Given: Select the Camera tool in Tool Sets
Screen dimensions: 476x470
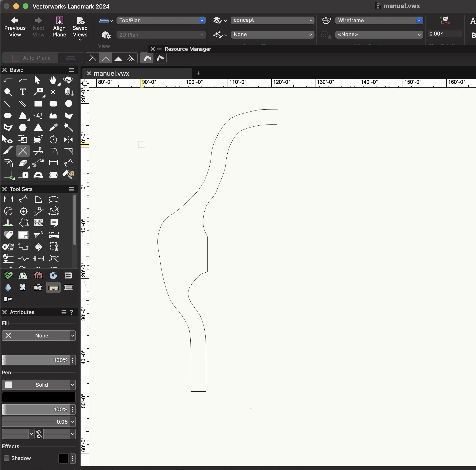Looking at the screenshot, I should [x=38, y=288].
